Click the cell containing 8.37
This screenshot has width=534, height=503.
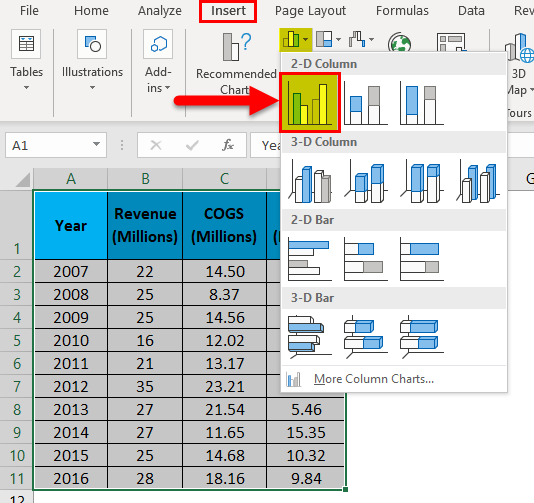[x=224, y=295]
